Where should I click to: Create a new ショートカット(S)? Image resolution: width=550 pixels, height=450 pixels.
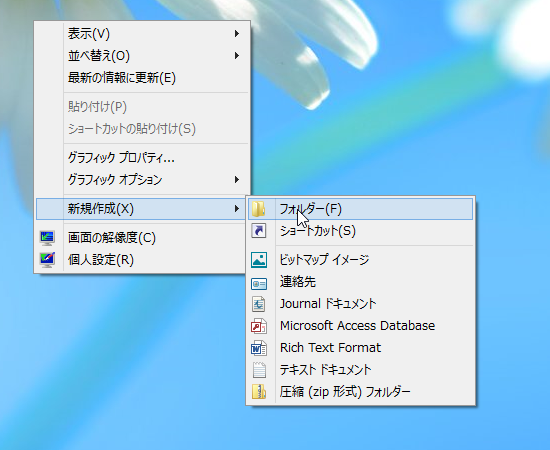point(360,231)
